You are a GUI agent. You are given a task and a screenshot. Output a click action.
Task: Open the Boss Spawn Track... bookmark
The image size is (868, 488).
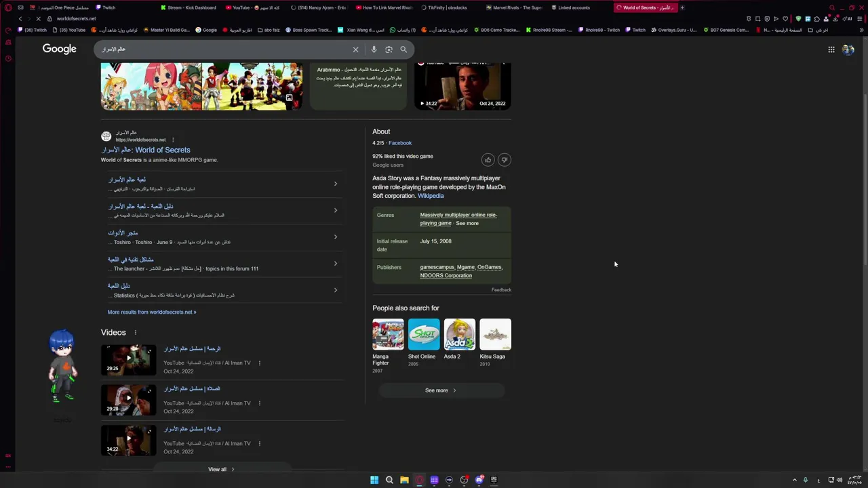[x=309, y=30]
